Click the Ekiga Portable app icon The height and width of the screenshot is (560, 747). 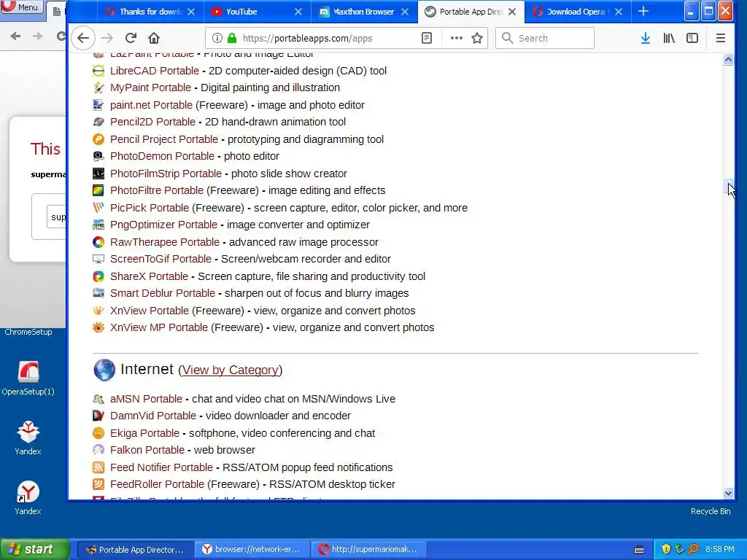pyautogui.click(x=98, y=433)
